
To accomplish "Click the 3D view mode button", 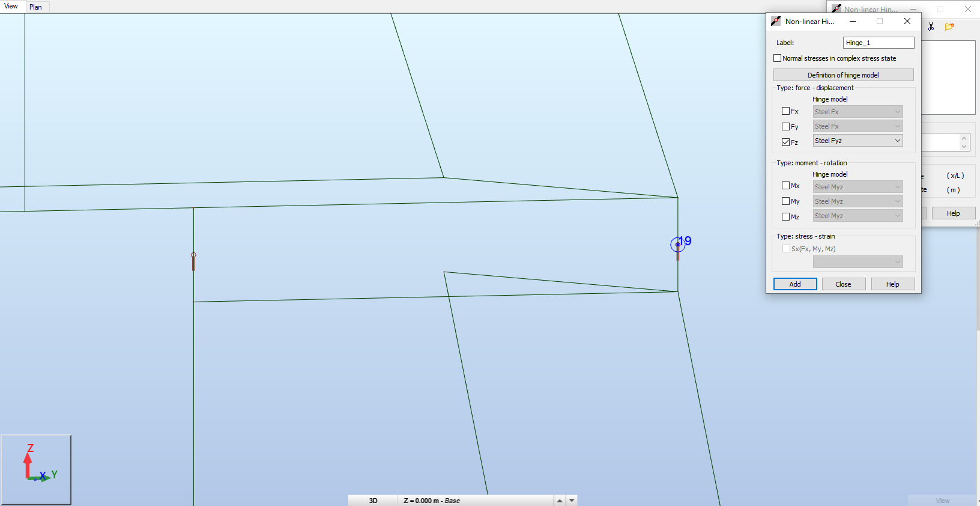I will click(x=373, y=501).
